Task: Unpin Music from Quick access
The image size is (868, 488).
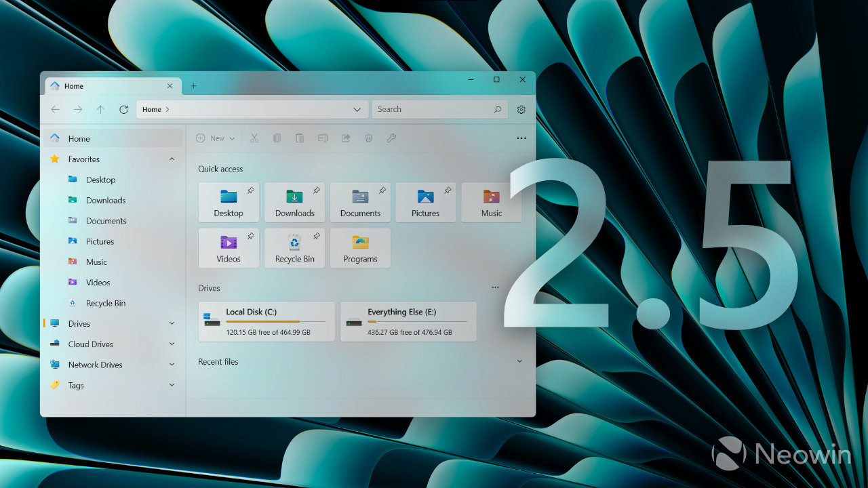Action: pos(513,190)
